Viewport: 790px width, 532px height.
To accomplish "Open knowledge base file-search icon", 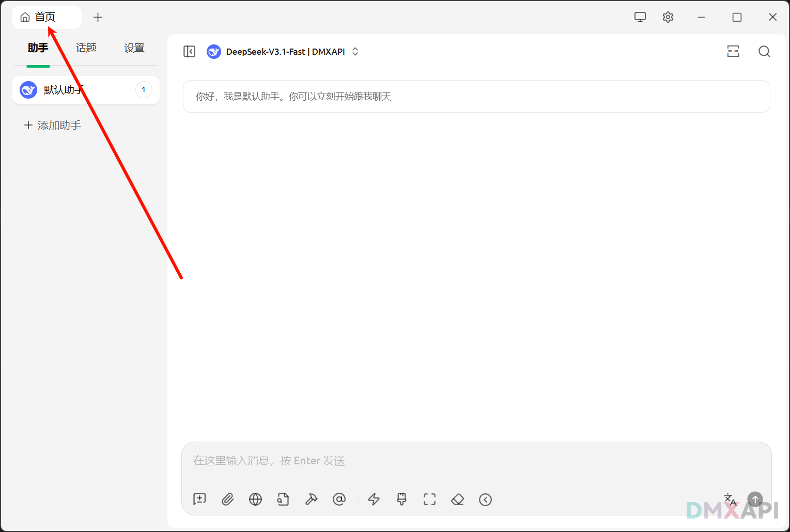I will click(x=283, y=499).
